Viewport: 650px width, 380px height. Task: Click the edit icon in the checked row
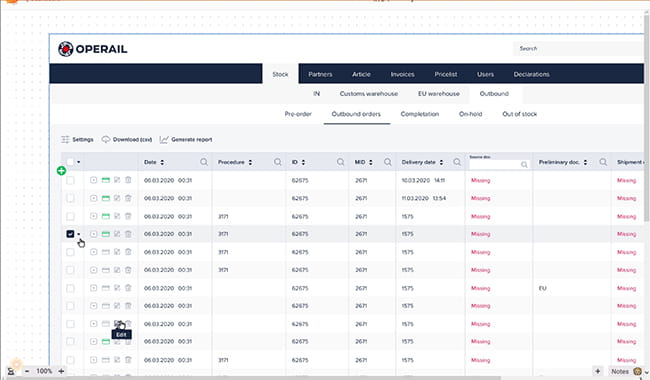pyautogui.click(x=117, y=234)
